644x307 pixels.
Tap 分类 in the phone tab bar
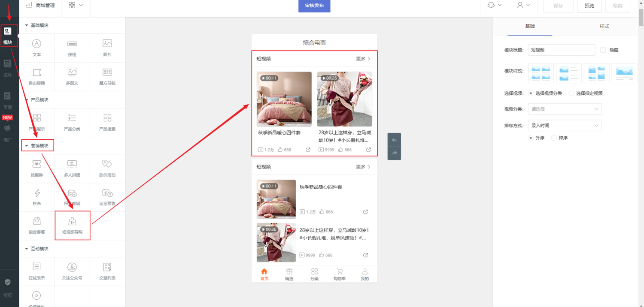[x=314, y=274]
